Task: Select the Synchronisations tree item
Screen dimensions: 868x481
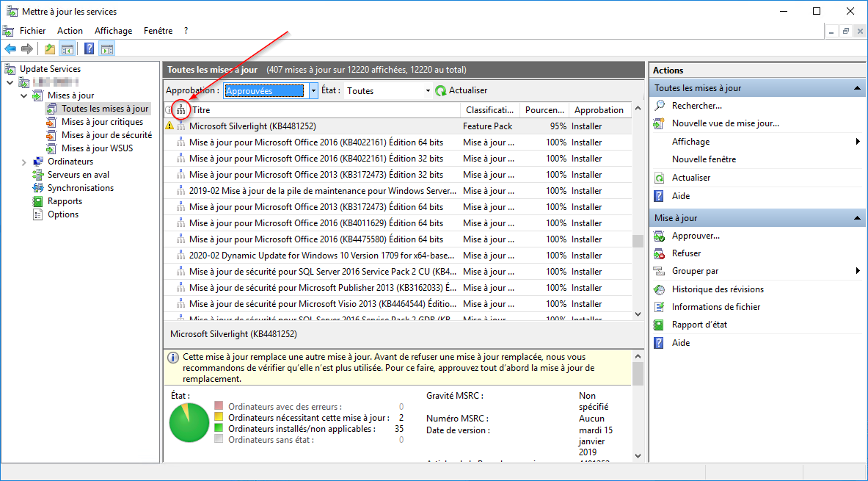Action: [80, 188]
